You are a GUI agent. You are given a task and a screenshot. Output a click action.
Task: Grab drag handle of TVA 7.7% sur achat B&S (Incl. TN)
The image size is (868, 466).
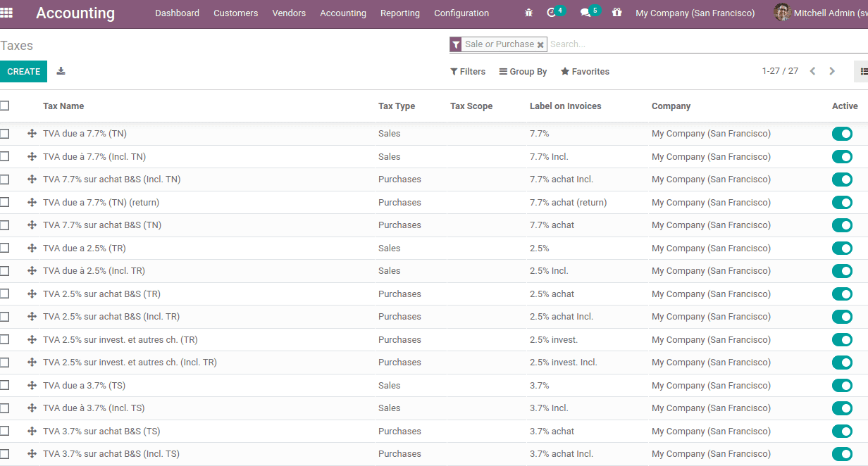[x=32, y=180]
